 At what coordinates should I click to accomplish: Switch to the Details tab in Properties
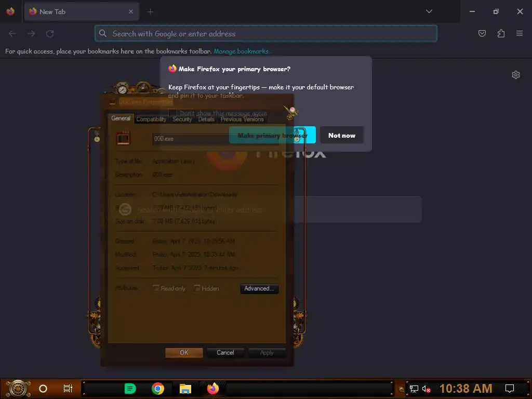click(x=206, y=119)
